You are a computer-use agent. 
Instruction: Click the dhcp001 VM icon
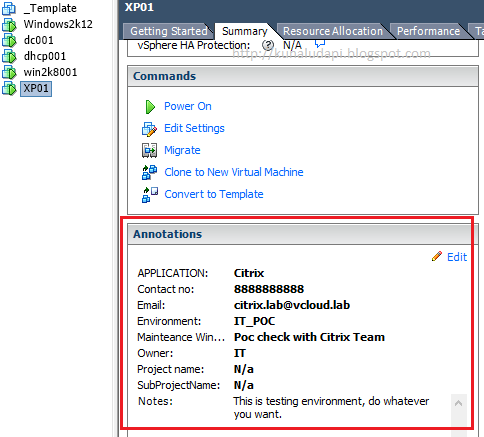point(9,57)
